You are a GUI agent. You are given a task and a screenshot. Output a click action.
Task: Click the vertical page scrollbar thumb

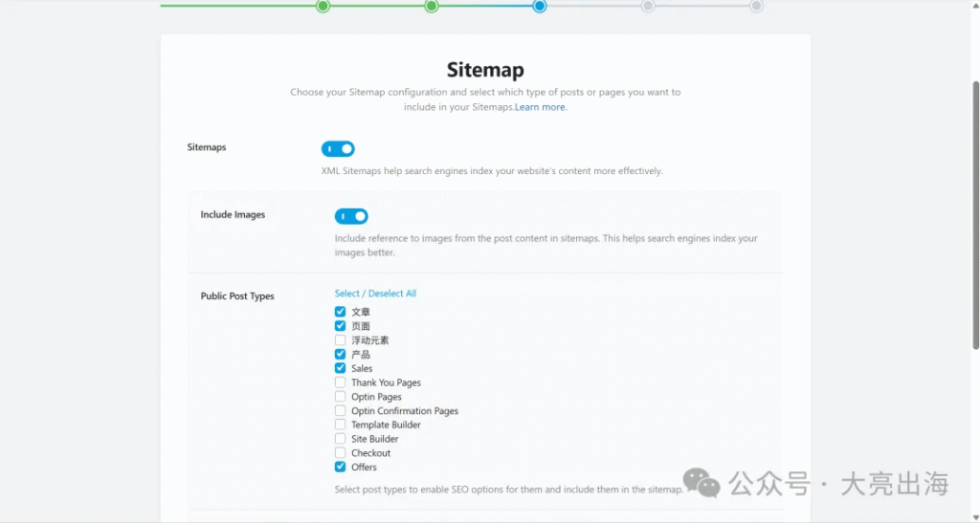click(x=975, y=215)
